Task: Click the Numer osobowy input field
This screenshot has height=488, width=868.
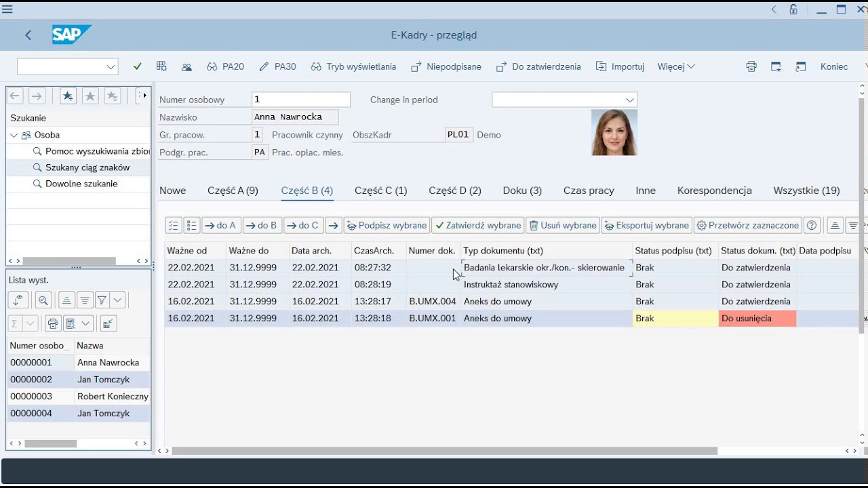Action: (x=301, y=100)
